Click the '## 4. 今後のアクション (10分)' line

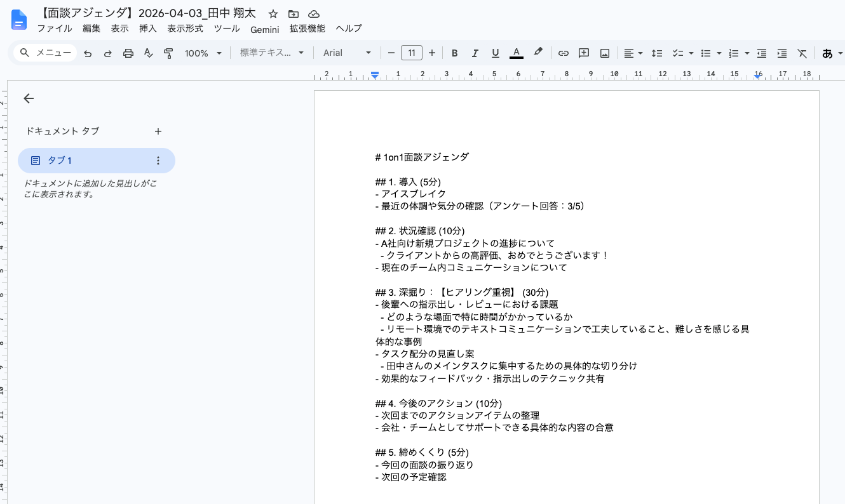click(x=438, y=403)
